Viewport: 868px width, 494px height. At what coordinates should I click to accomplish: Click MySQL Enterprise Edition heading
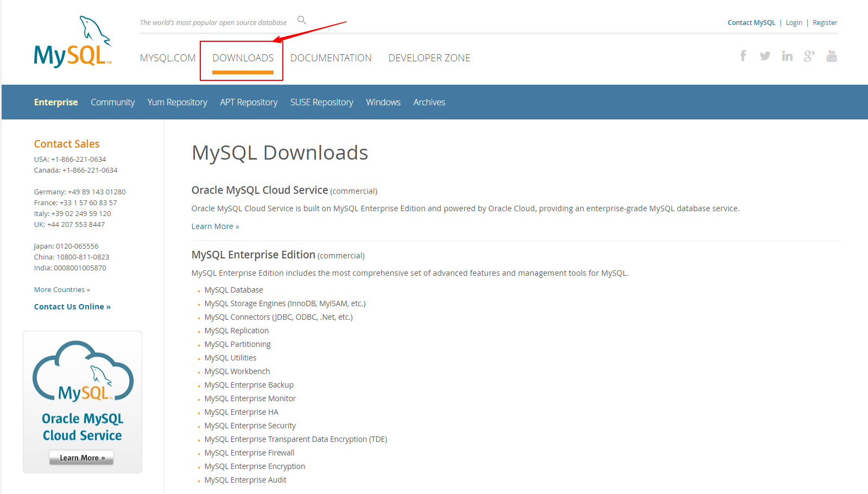click(254, 255)
